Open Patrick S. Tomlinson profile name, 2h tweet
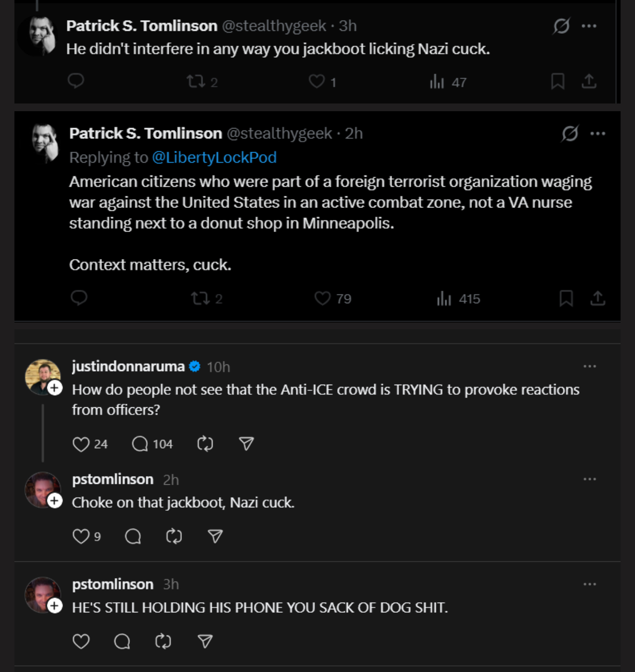Image resolution: width=635 pixels, height=672 pixels. click(146, 133)
